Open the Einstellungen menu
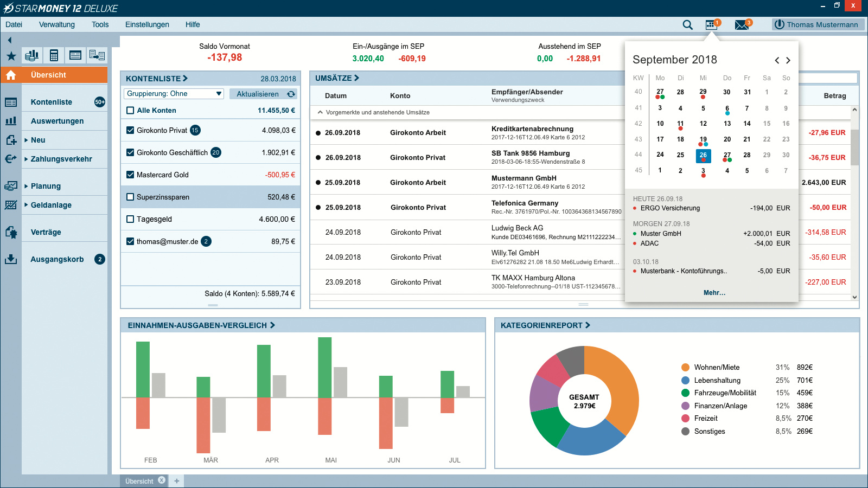Viewport: 868px width, 488px height. (x=147, y=24)
